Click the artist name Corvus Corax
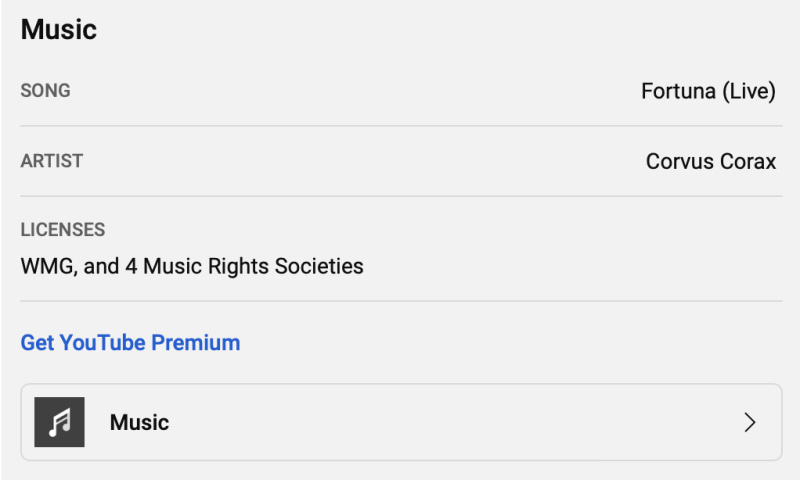The width and height of the screenshot is (800, 480). coord(710,161)
